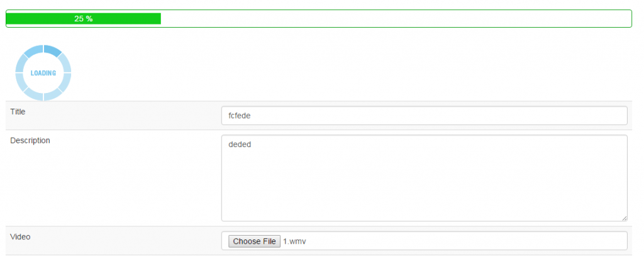Click the 25 % progress label
The height and width of the screenshot is (257, 644).
click(84, 19)
